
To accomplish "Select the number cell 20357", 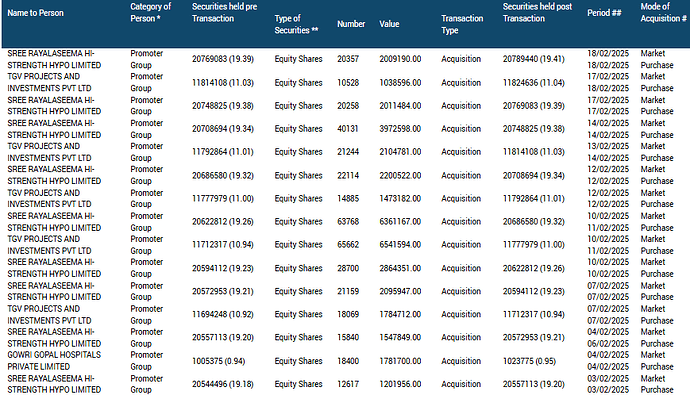I will (x=348, y=59).
